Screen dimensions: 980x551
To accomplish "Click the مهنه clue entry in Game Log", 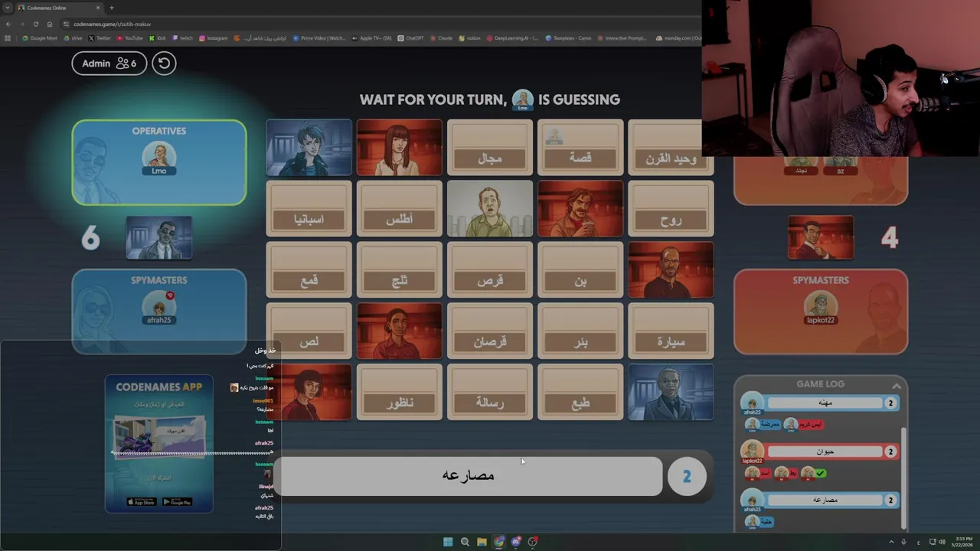I will tap(825, 403).
